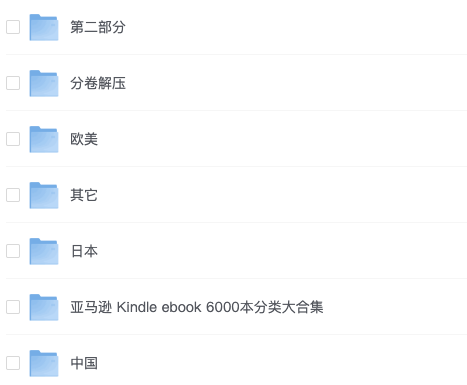Open the folder named 分卷解压
The image size is (467, 385).
[98, 83]
